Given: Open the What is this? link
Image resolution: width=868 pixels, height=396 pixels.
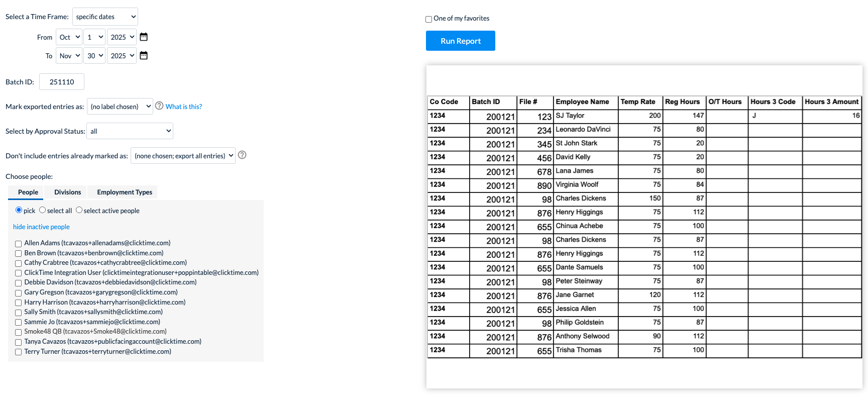Looking at the screenshot, I should (184, 107).
